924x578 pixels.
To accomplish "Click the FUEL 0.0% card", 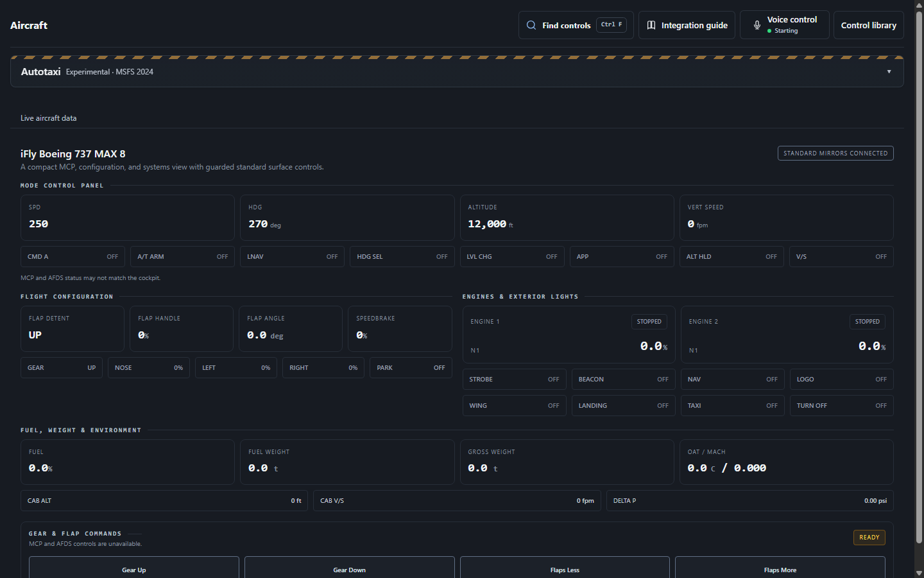I will [x=128, y=462].
